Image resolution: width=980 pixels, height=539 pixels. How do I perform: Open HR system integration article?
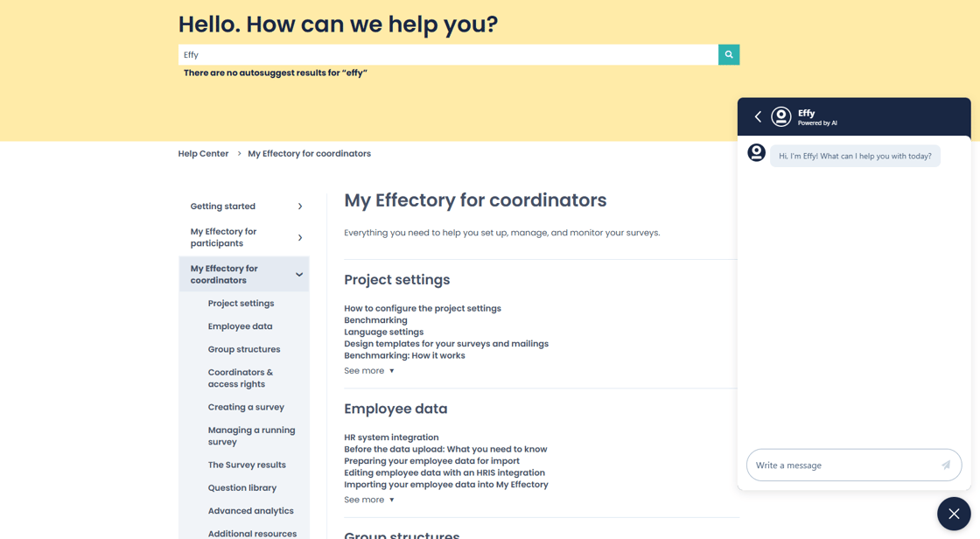click(391, 437)
